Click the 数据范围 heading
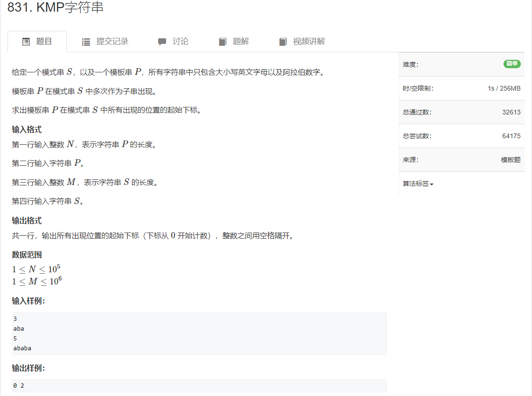 pyautogui.click(x=27, y=255)
